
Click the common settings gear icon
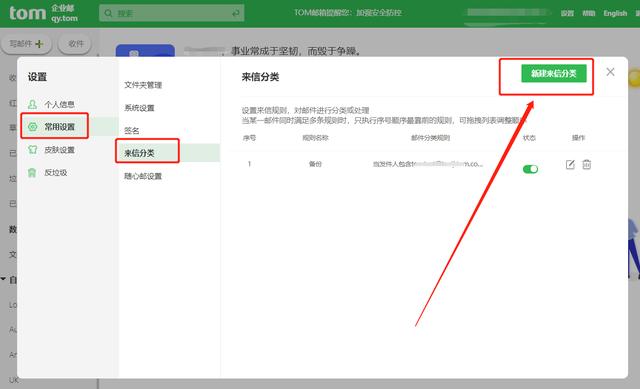tap(33, 127)
